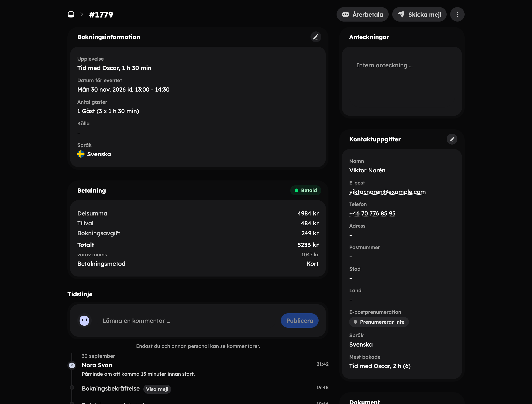532x404 pixels.
Task: Click the Skicka mejl button
Action: point(419,14)
